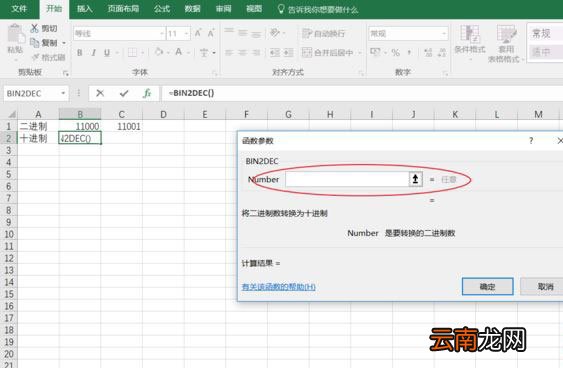Apply accounting number format icon

click(x=375, y=52)
